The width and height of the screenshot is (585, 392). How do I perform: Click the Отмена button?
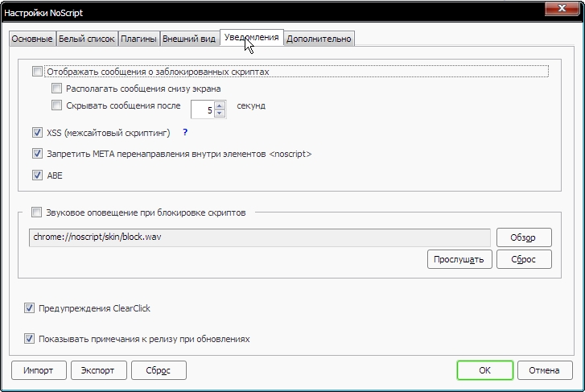545,370
